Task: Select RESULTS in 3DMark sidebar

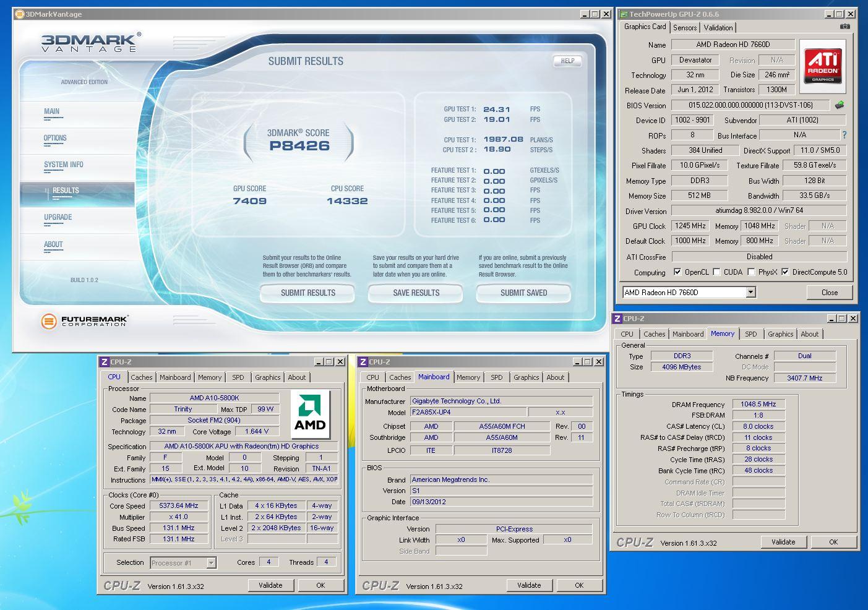Action: point(77,194)
